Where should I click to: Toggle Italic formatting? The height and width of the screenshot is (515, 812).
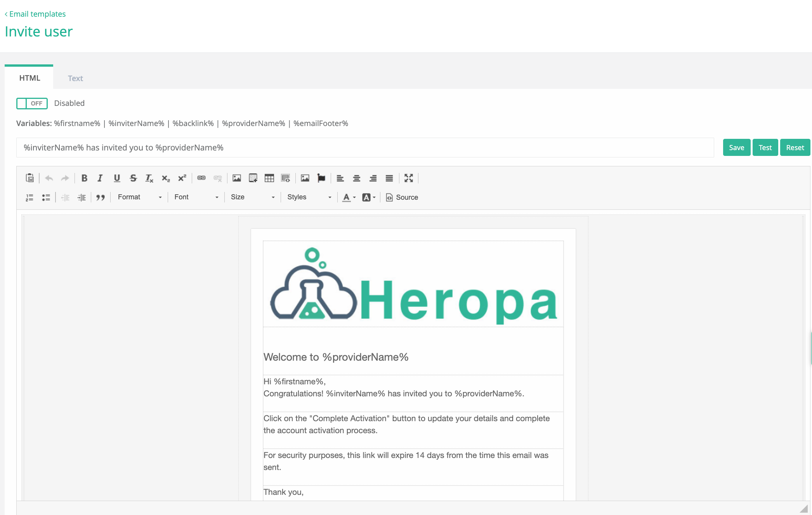pyautogui.click(x=100, y=178)
